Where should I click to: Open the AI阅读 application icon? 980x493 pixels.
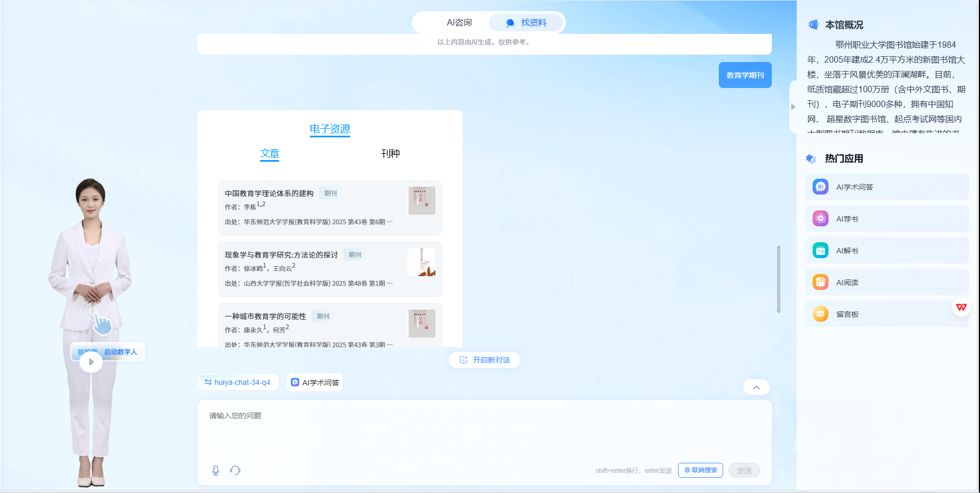tap(821, 283)
